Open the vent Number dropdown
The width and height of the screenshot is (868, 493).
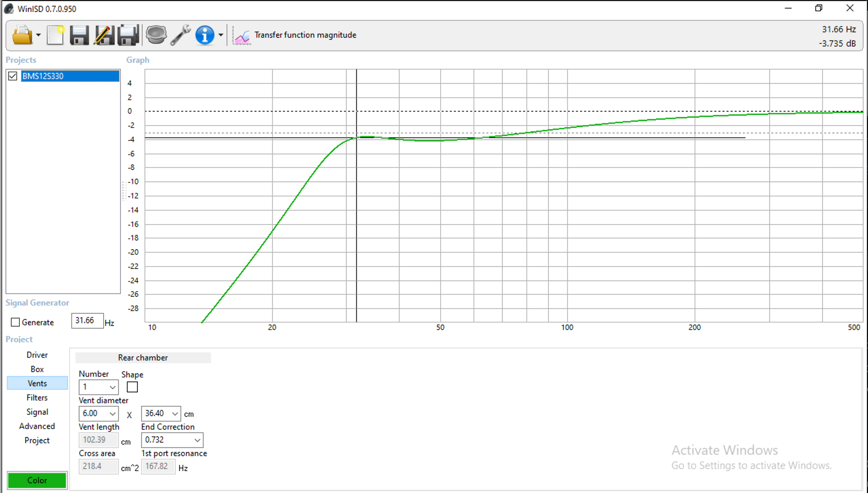(98, 387)
